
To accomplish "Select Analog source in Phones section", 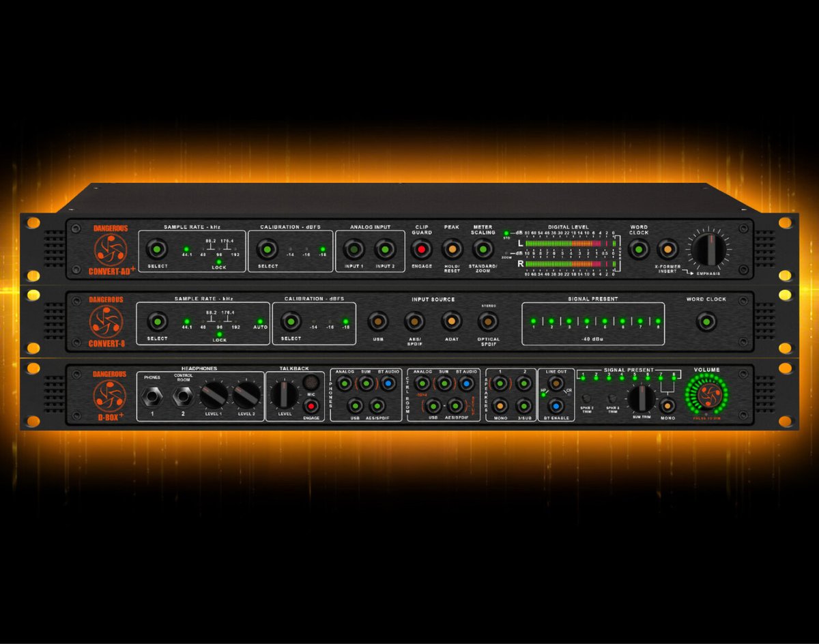I will pyautogui.click(x=345, y=383).
